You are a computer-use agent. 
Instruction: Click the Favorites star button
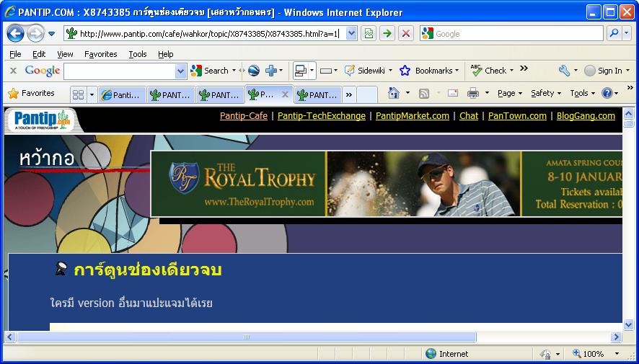pos(31,94)
